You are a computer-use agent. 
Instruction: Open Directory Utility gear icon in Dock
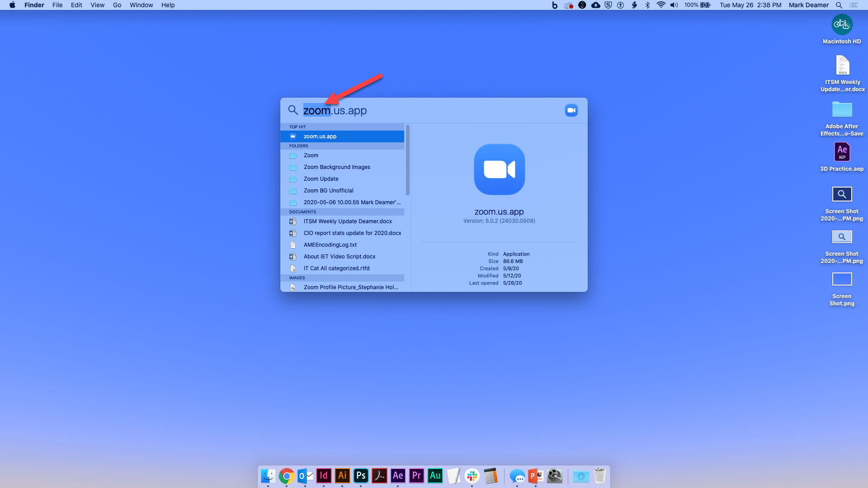(x=554, y=476)
